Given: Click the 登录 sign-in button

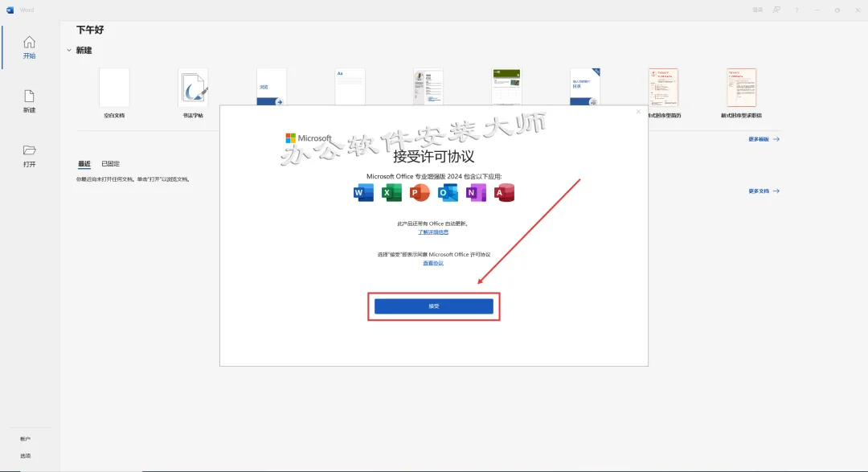Looking at the screenshot, I should [757, 10].
